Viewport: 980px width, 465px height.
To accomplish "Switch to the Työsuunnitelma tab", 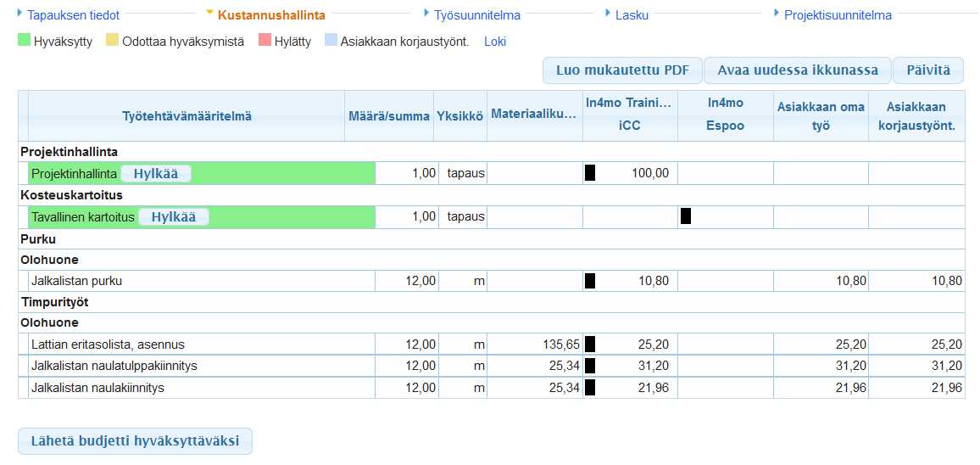I will pyautogui.click(x=476, y=15).
